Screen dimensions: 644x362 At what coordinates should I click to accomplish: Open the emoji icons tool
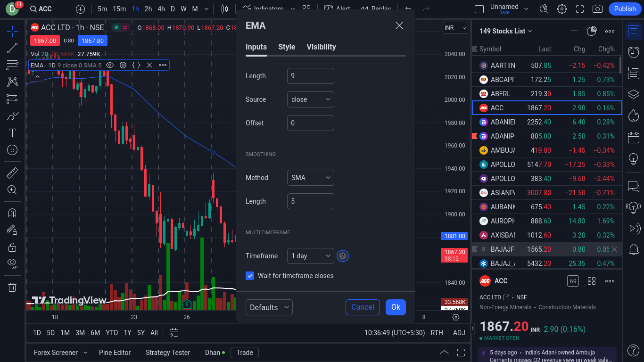point(12,150)
